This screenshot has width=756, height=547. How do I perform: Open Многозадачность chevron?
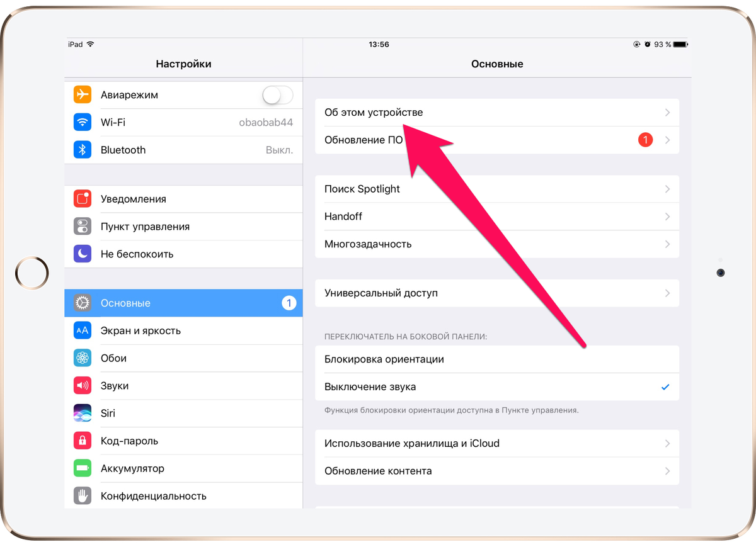[x=667, y=244]
